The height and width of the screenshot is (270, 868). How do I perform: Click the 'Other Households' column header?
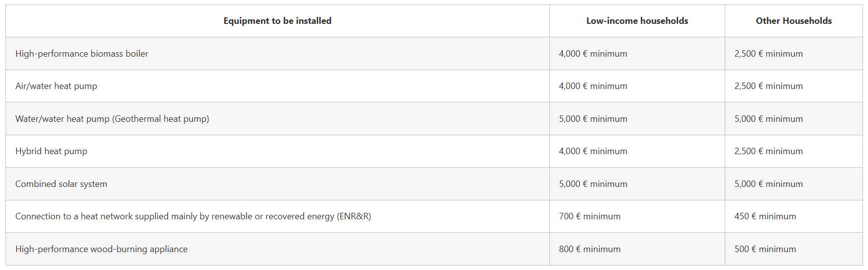pyautogui.click(x=794, y=21)
